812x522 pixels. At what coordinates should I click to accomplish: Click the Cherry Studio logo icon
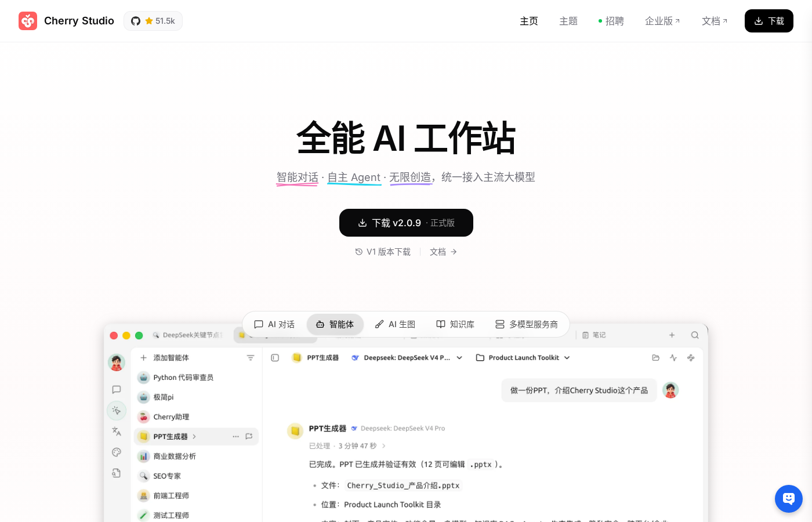point(28,21)
